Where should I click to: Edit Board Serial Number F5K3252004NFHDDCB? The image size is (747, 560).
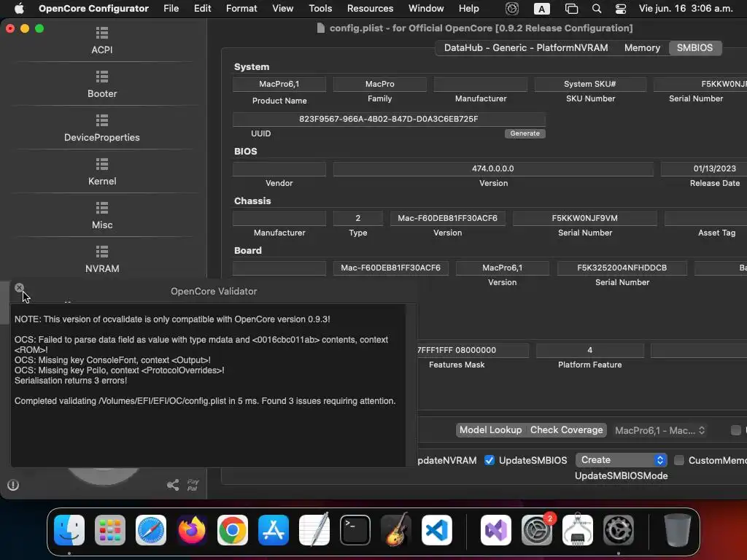tap(622, 268)
